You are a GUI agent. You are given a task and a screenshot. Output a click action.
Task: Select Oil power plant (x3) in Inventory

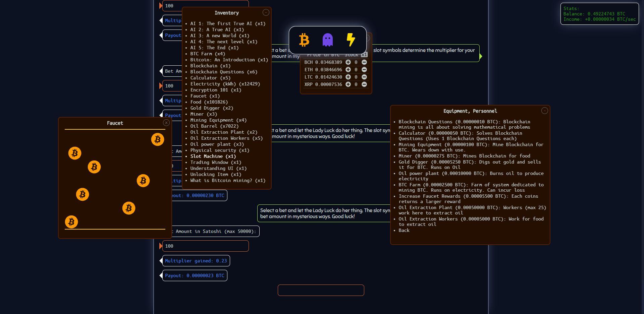click(x=217, y=144)
